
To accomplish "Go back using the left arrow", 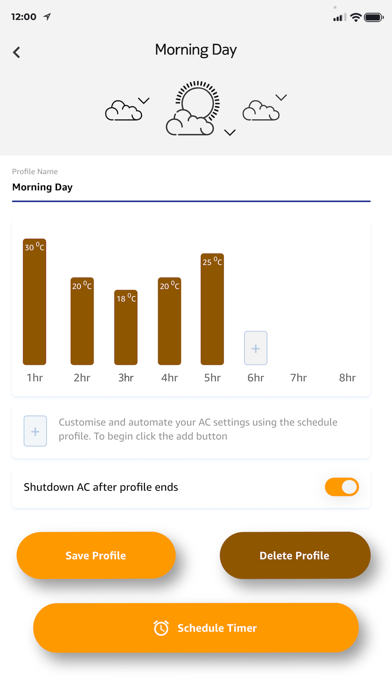I will tap(16, 52).
